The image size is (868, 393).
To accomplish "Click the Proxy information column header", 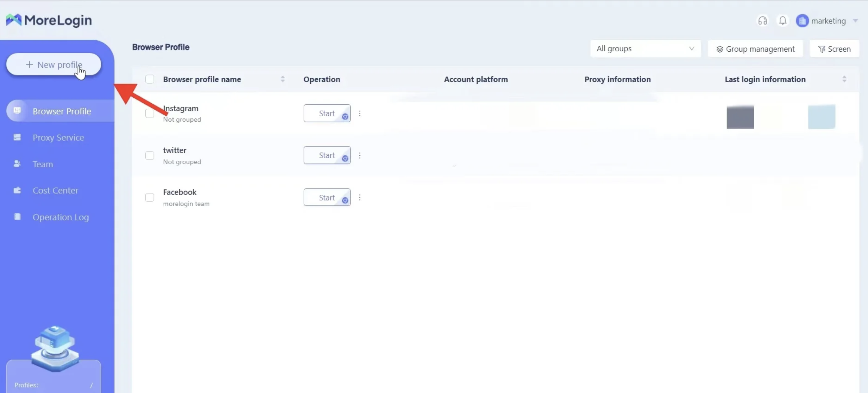I will pyautogui.click(x=617, y=79).
